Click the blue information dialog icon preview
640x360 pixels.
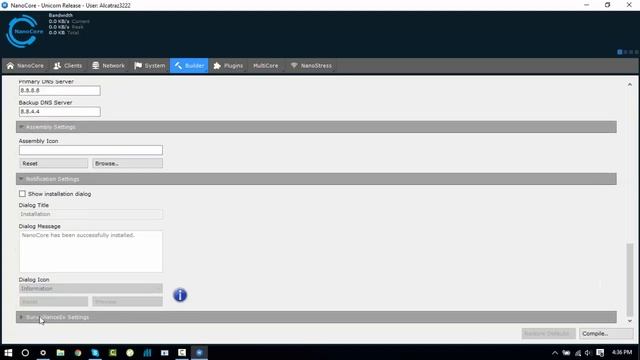(180, 295)
